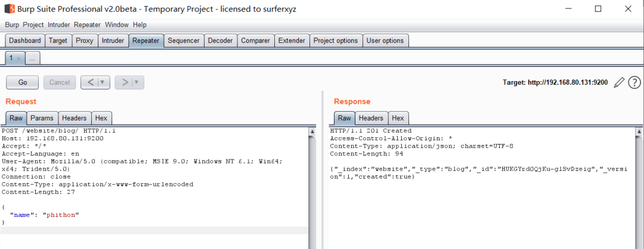Switch to the Target tab
Viewport: 644px width, 249px height.
pos(58,41)
